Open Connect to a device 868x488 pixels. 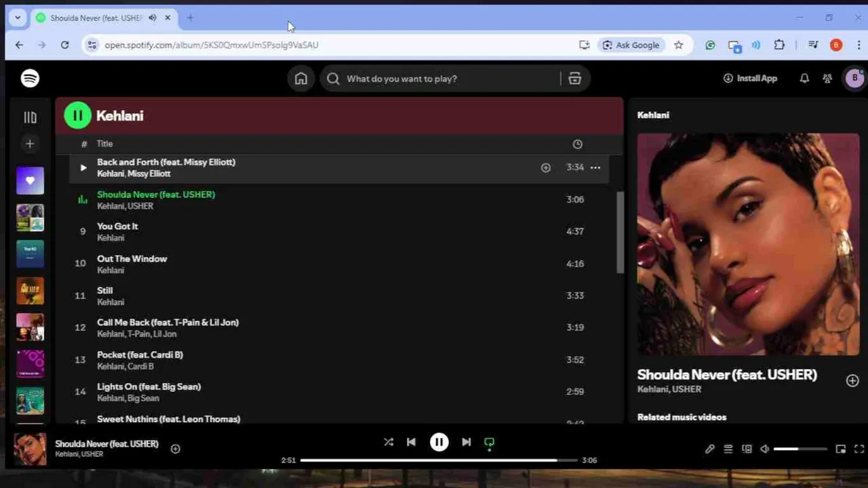coord(747,449)
